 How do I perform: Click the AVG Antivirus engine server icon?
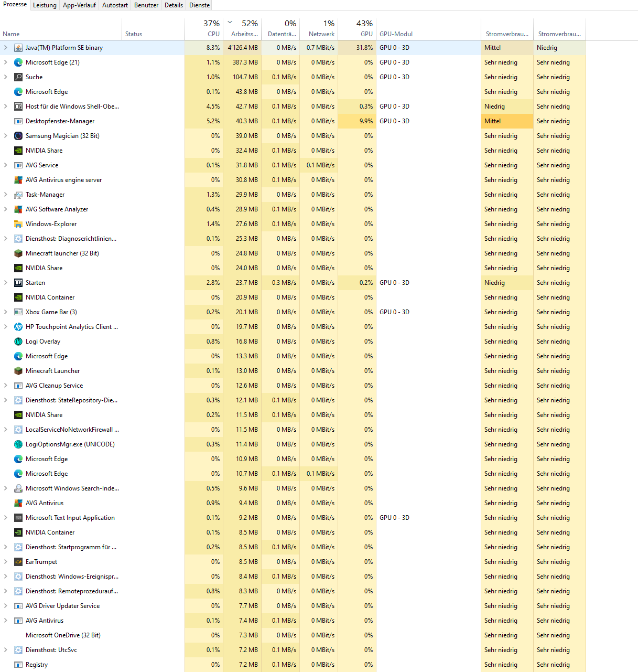coord(18,180)
